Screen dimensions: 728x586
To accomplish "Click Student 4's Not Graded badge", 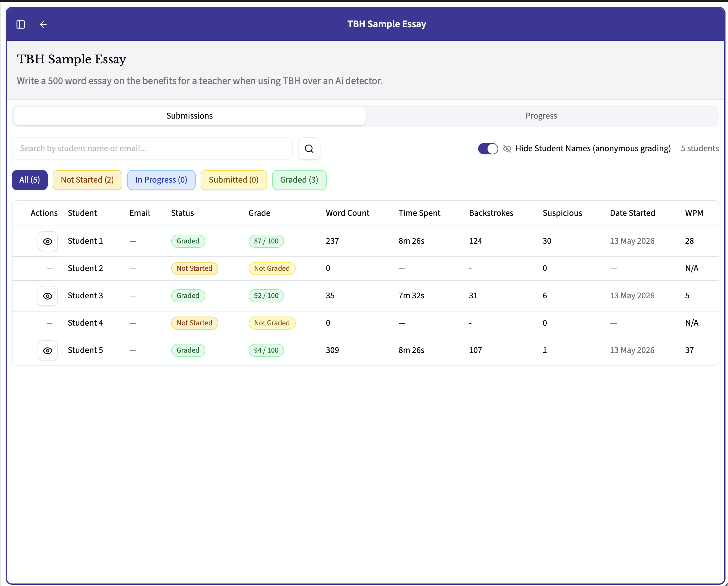I will coord(272,323).
